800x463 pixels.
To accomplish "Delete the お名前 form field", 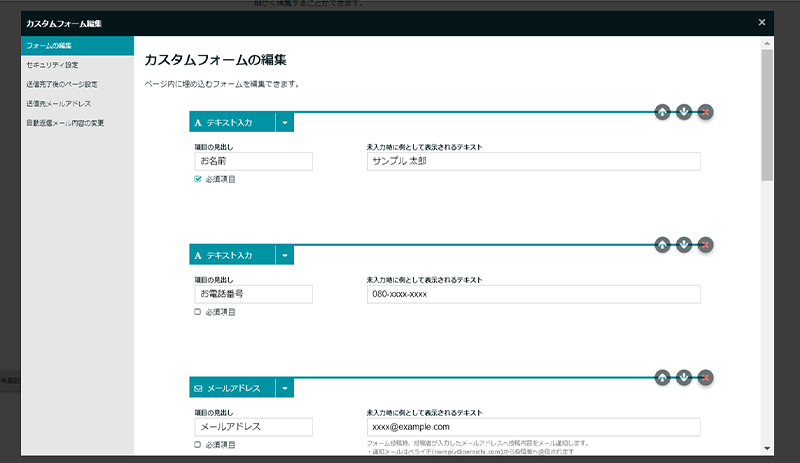I will [706, 112].
